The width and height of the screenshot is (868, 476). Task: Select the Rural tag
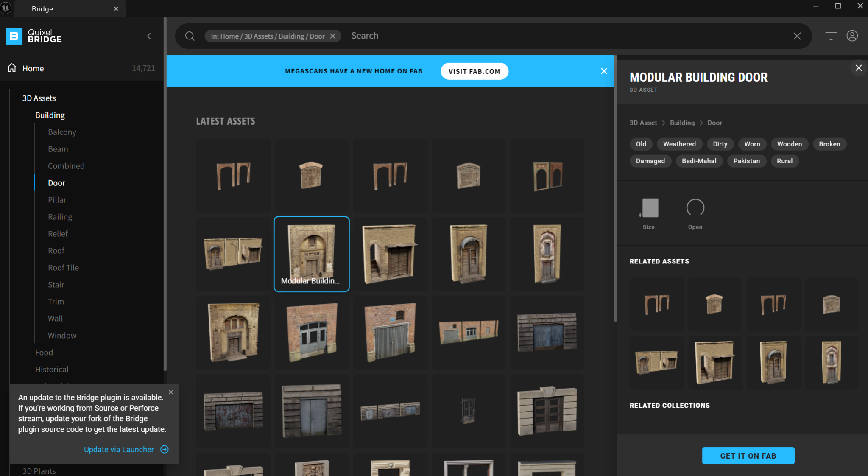(x=784, y=161)
